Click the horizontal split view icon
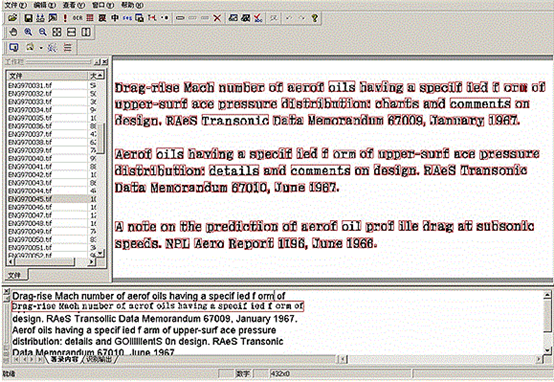The image size is (554, 382). (71, 32)
